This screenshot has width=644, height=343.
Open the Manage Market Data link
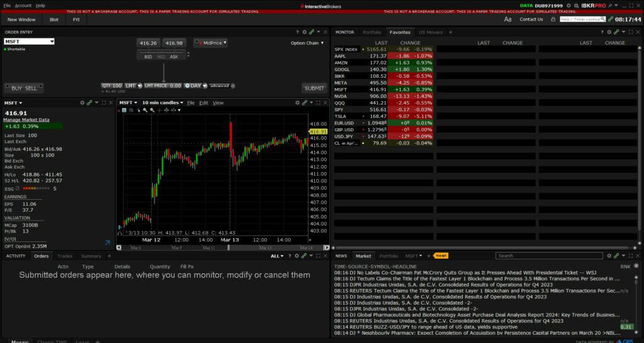click(26, 120)
